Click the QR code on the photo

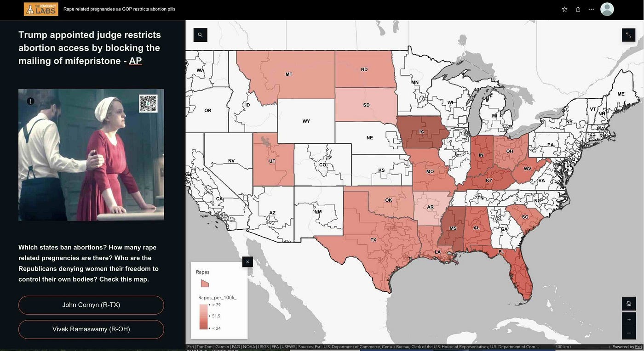[148, 103]
